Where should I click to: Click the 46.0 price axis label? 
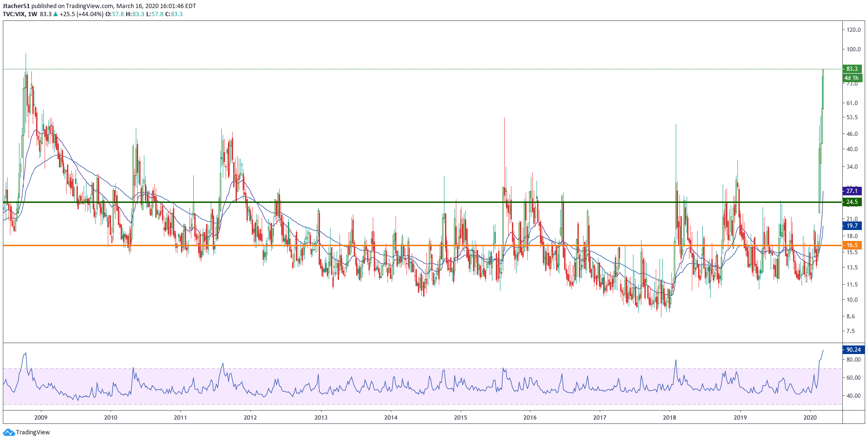(852, 134)
